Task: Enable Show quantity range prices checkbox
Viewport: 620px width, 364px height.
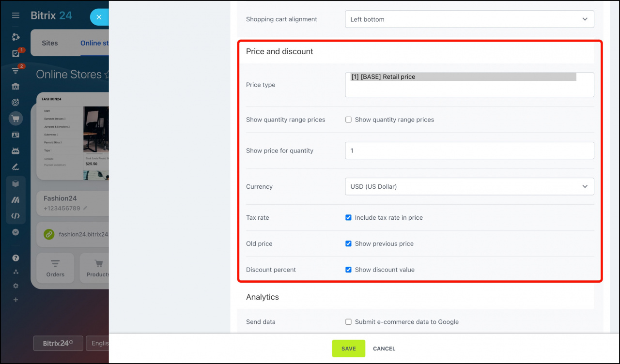Action: click(348, 120)
